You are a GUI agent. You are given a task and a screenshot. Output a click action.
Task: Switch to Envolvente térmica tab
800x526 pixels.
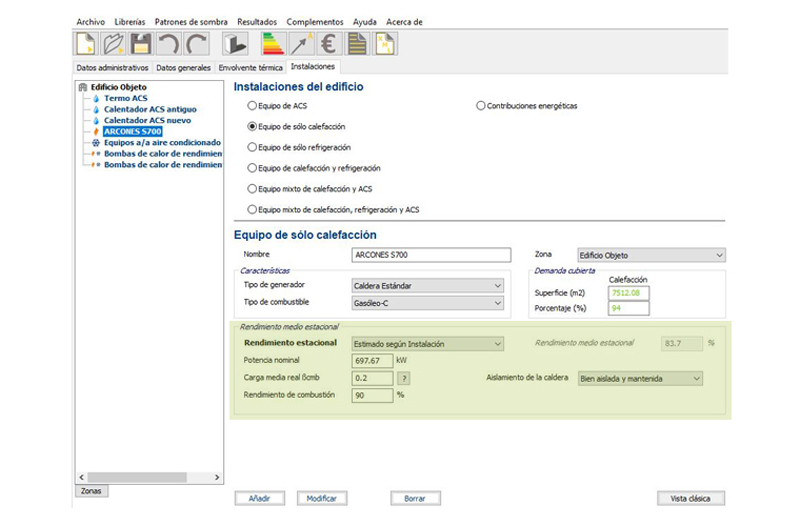click(251, 68)
